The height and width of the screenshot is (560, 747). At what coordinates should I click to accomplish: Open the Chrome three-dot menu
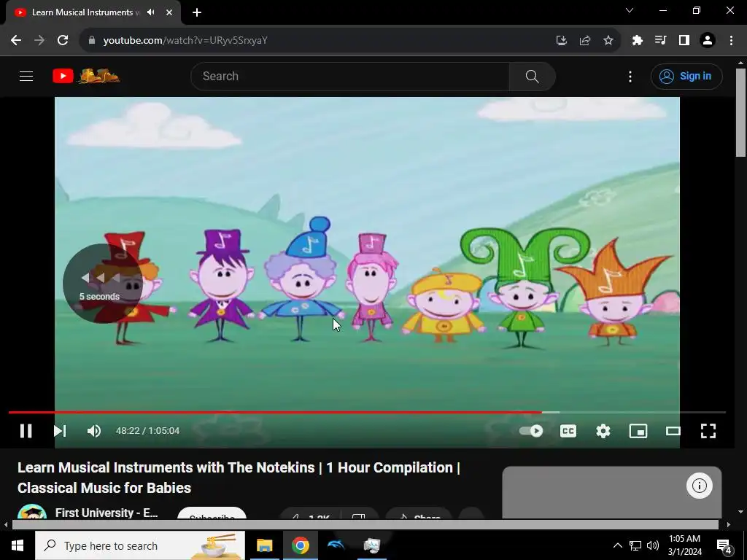click(x=731, y=41)
